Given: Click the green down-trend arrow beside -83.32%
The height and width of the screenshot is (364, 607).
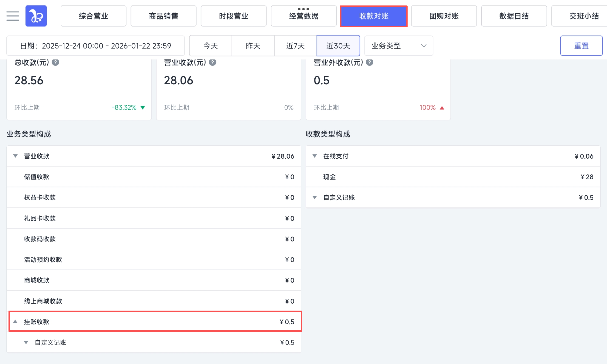Looking at the screenshot, I should tap(143, 108).
